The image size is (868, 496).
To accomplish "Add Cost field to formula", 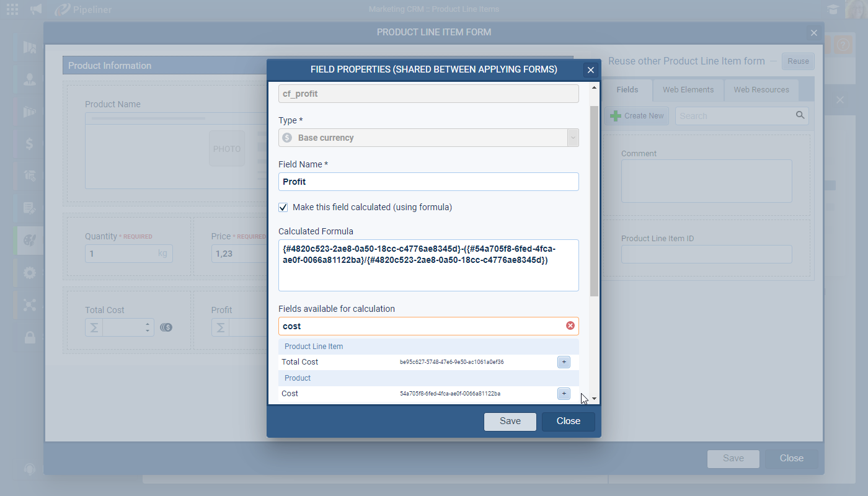I will 564,394.
